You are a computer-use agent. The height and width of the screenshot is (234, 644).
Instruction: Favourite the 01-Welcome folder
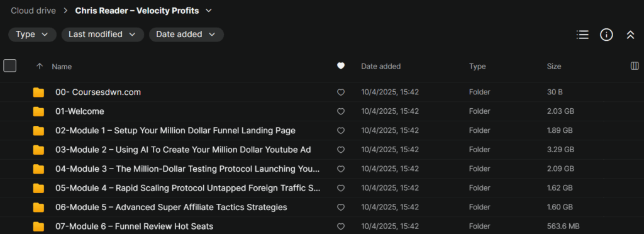click(340, 112)
